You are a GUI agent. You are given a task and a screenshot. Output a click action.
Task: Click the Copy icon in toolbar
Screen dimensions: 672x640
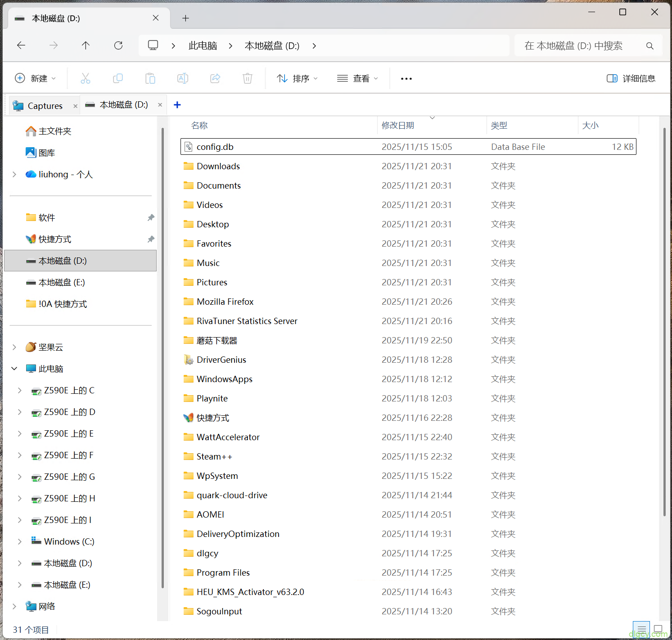click(118, 78)
